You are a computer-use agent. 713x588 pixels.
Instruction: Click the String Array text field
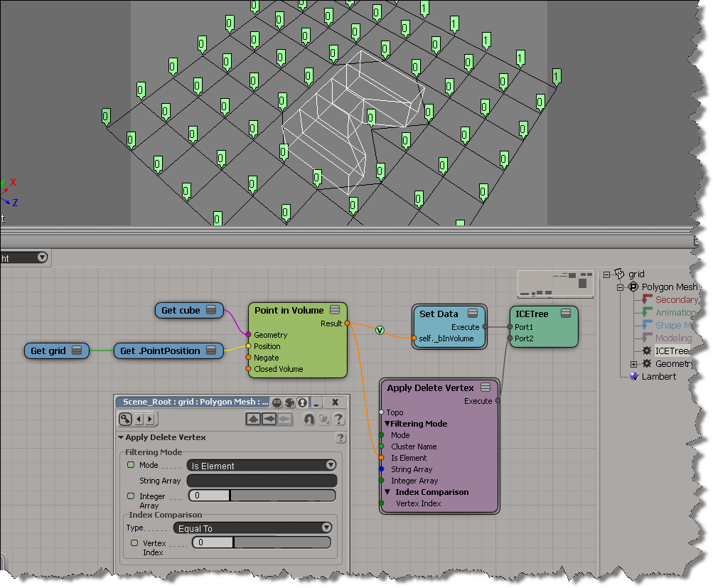point(261,481)
